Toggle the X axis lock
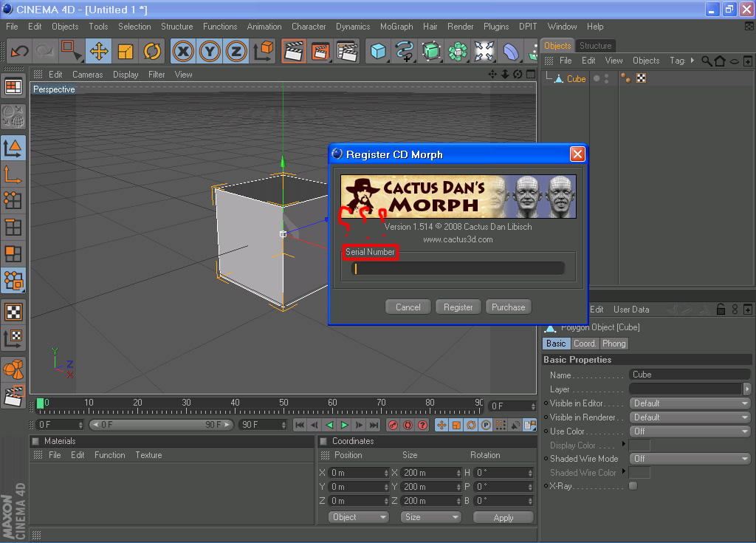The width and height of the screenshot is (756, 543). 183,51
